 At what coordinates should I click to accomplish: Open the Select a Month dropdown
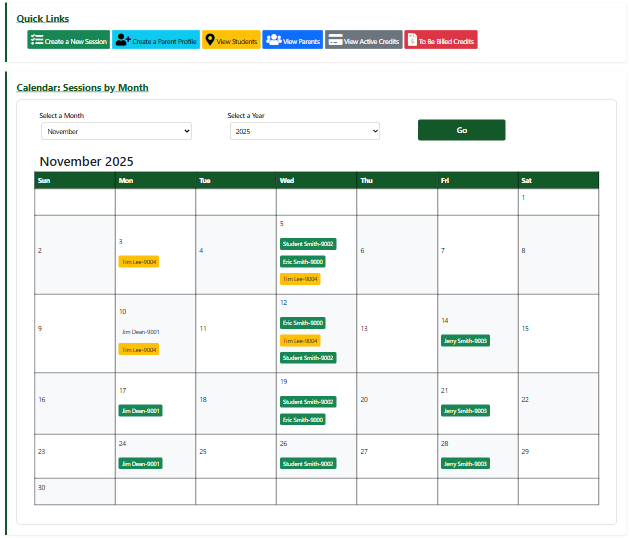coord(116,131)
